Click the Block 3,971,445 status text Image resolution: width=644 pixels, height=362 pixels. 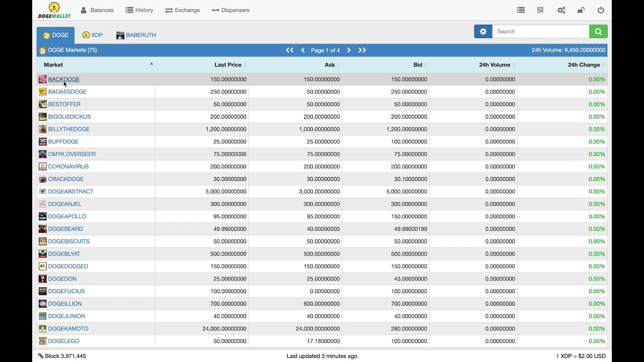(x=65, y=356)
